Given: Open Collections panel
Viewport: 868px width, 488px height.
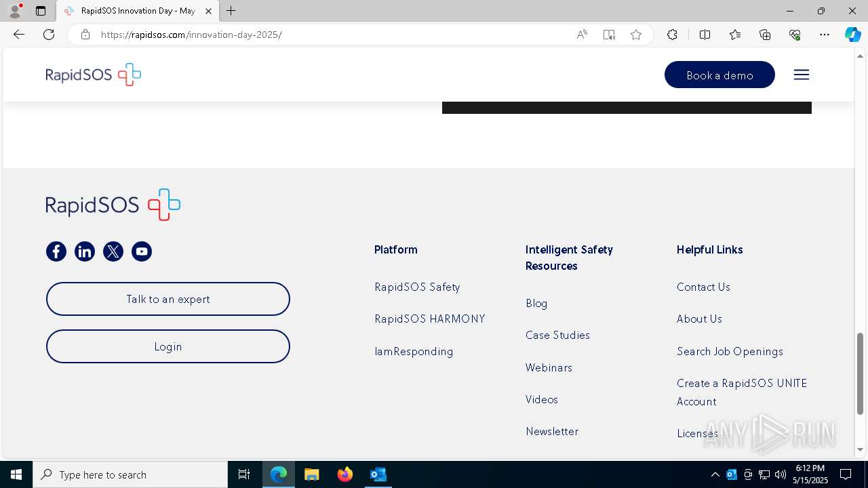Looking at the screenshot, I should (765, 35).
